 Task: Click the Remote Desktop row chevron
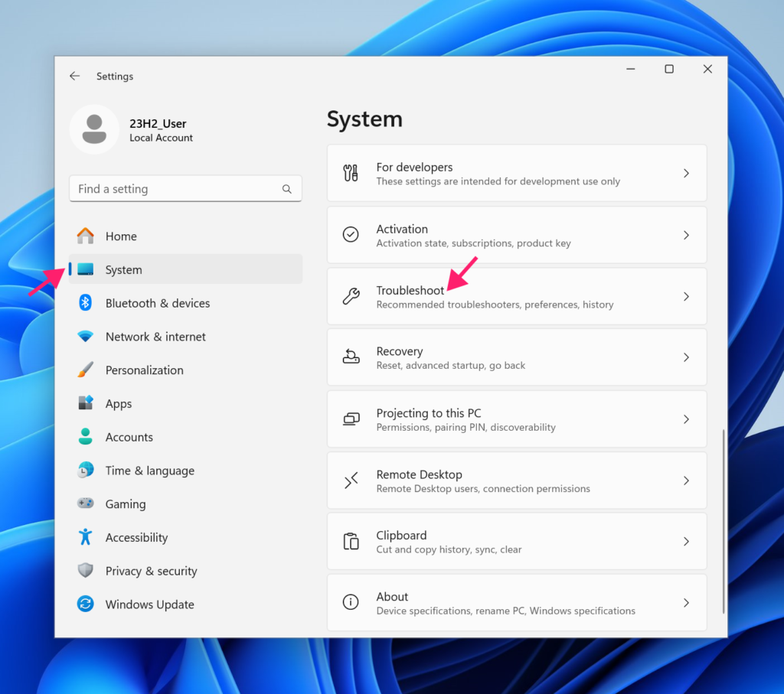686,481
